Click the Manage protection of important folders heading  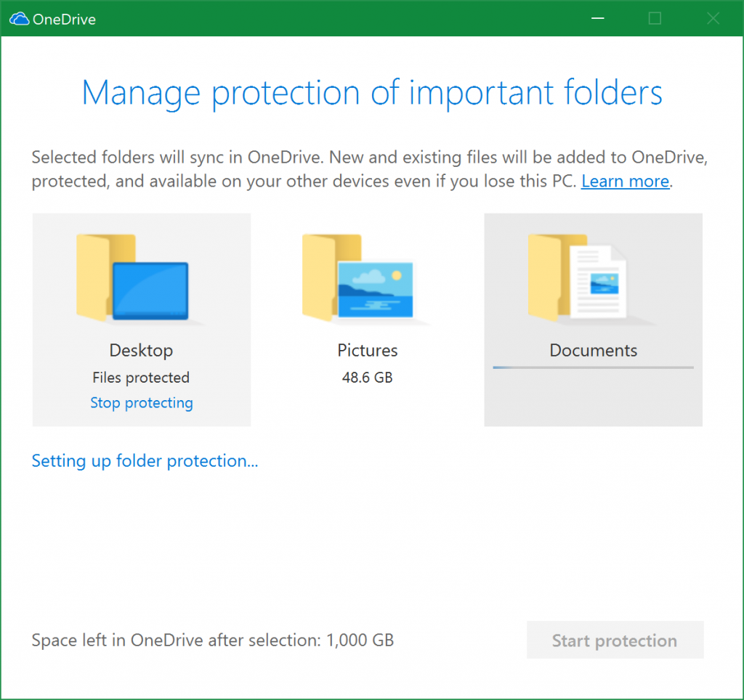click(x=372, y=93)
